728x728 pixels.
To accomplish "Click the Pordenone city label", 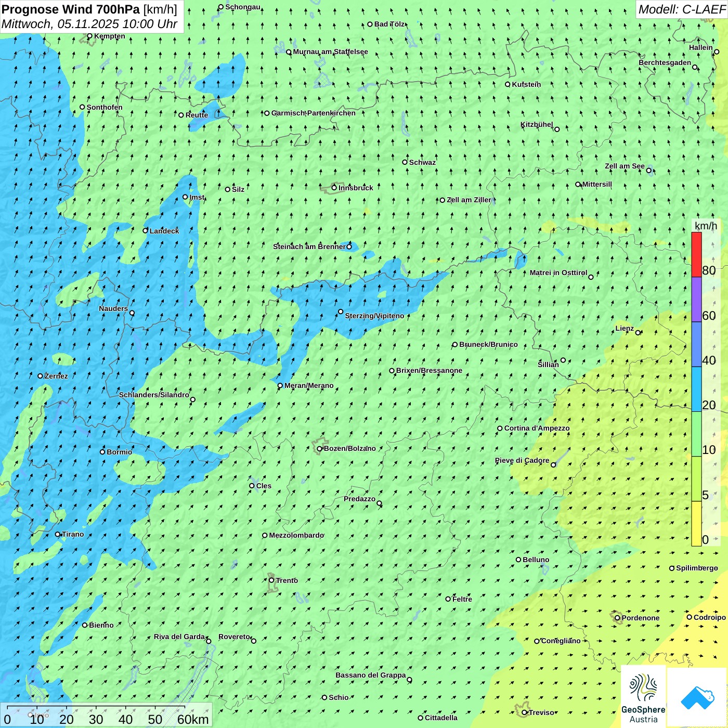I will pyautogui.click(x=641, y=618).
